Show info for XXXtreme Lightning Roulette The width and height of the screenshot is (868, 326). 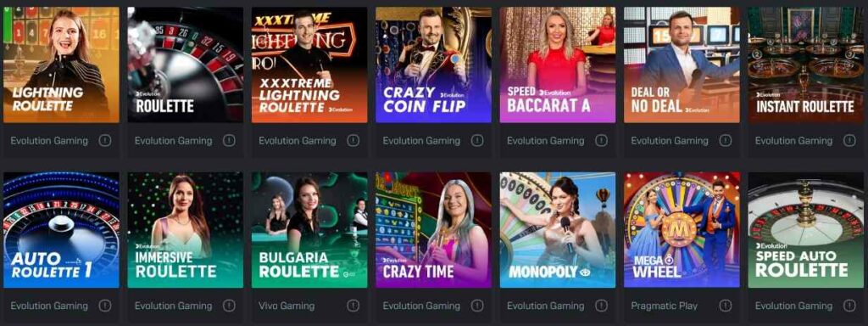click(353, 141)
